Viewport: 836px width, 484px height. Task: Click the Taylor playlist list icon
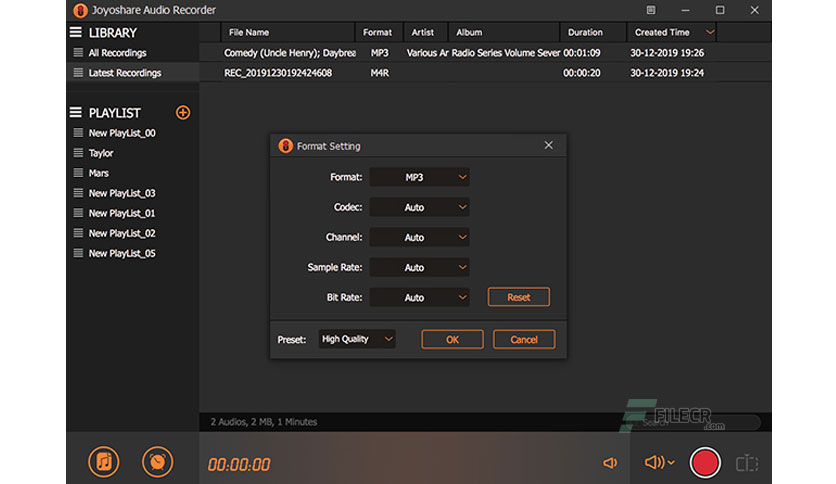coord(78,153)
